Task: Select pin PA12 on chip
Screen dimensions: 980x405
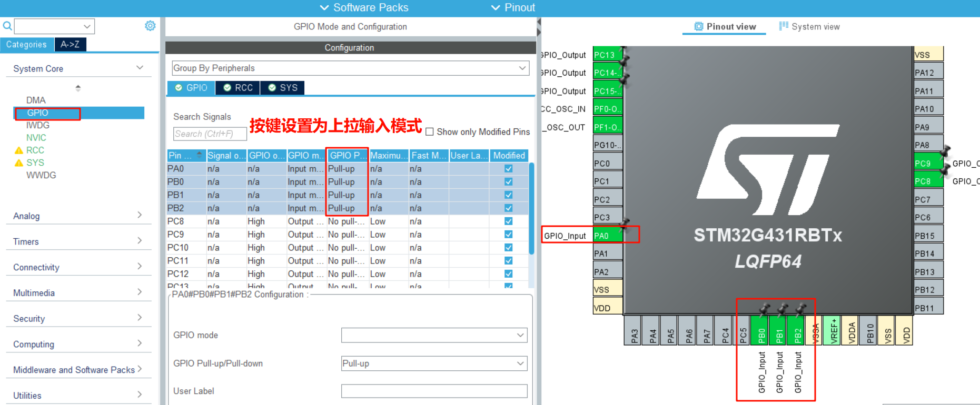Action: 928,73
